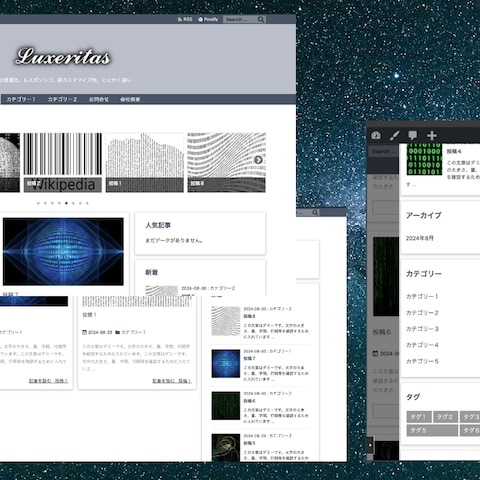This screenshot has height=480, width=480.
Task: Open the Wikipedia barcode carousel thumbnail
Action: tap(63, 162)
